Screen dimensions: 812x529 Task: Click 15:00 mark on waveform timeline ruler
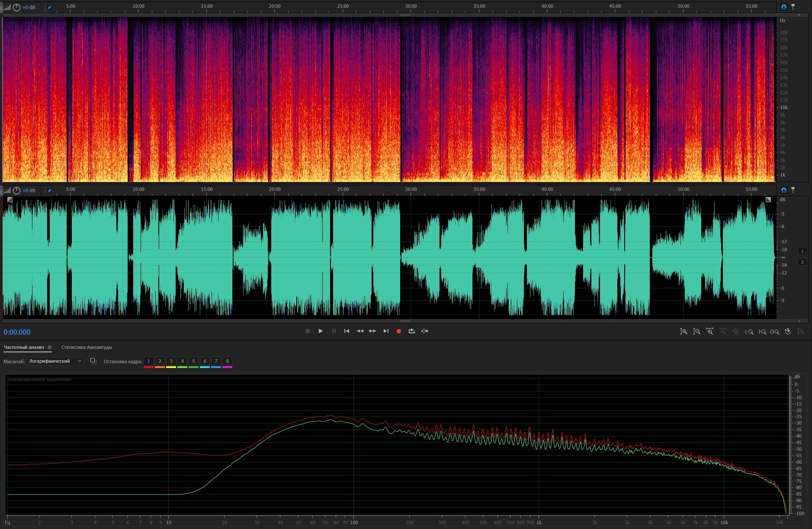(207, 189)
